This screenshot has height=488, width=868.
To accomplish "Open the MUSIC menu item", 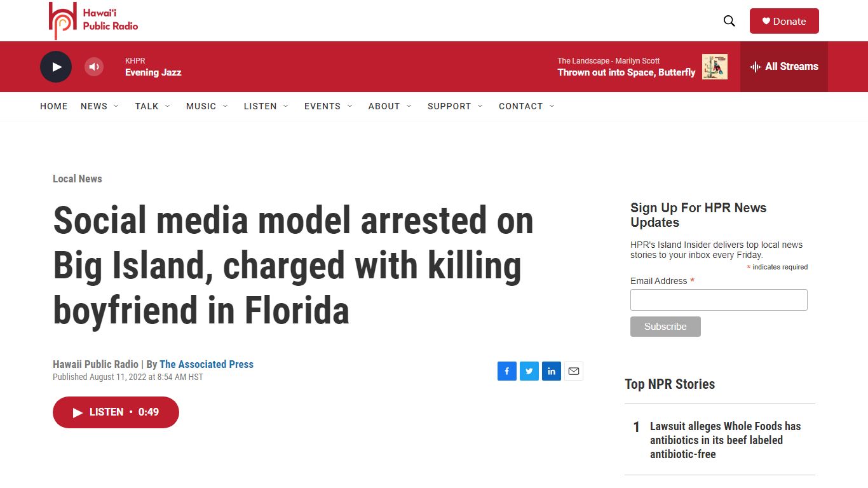I will point(201,106).
